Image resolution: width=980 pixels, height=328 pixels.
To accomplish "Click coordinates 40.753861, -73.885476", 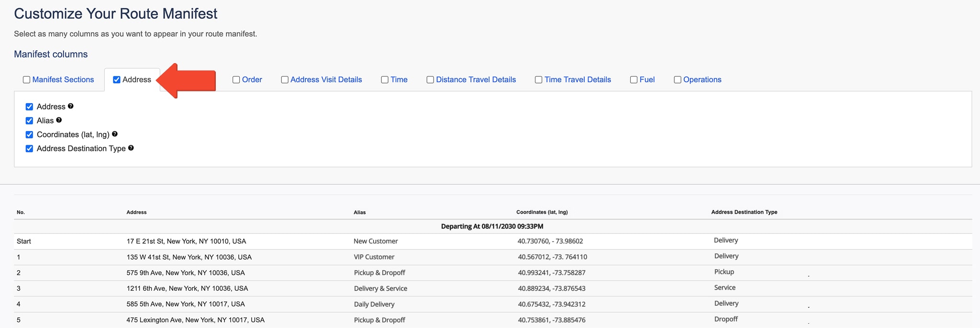I will click(551, 320).
